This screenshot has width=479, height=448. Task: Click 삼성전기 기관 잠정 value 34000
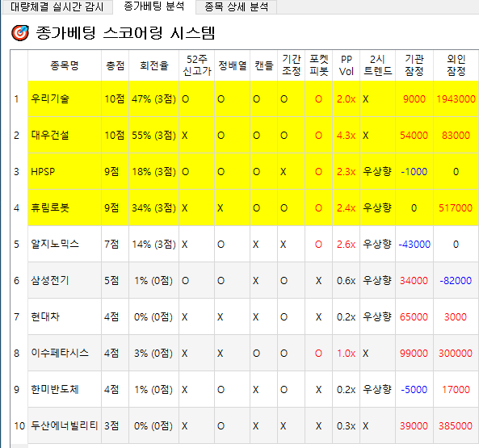click(x=414, y=280)
